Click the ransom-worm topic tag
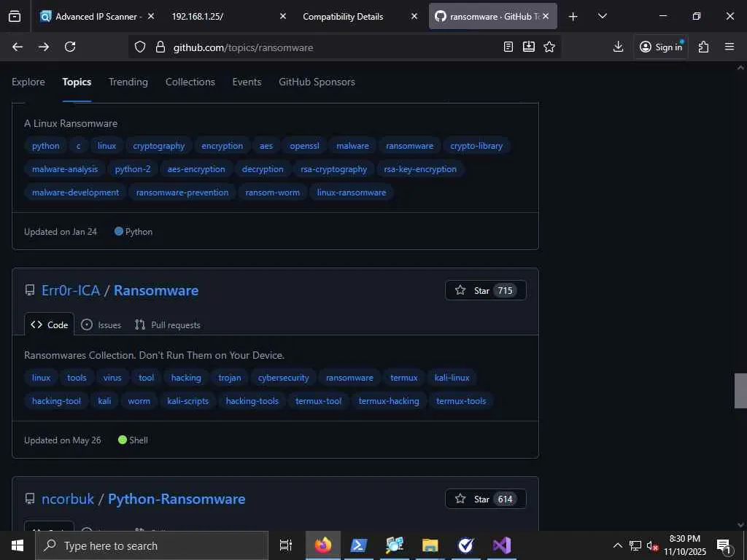 273,192
